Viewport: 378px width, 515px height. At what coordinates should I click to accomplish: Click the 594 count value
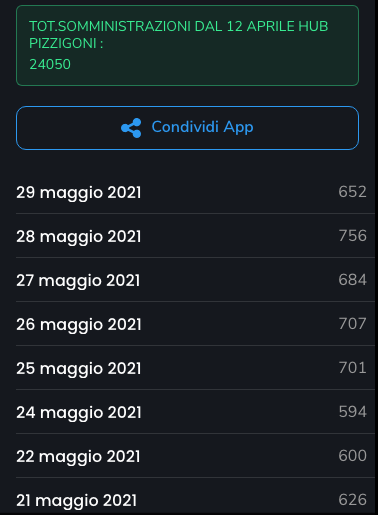(353, 412)
